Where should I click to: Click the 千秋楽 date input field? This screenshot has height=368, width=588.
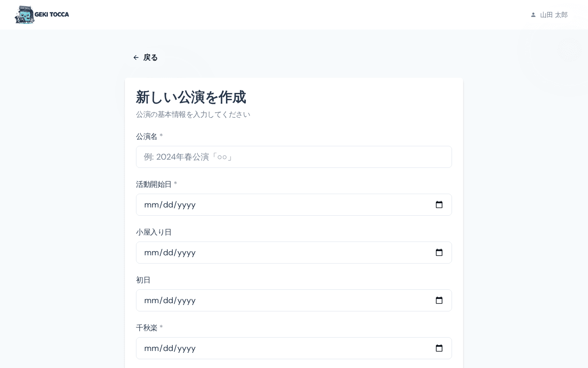pyautogui.click(x=276, y=348)
